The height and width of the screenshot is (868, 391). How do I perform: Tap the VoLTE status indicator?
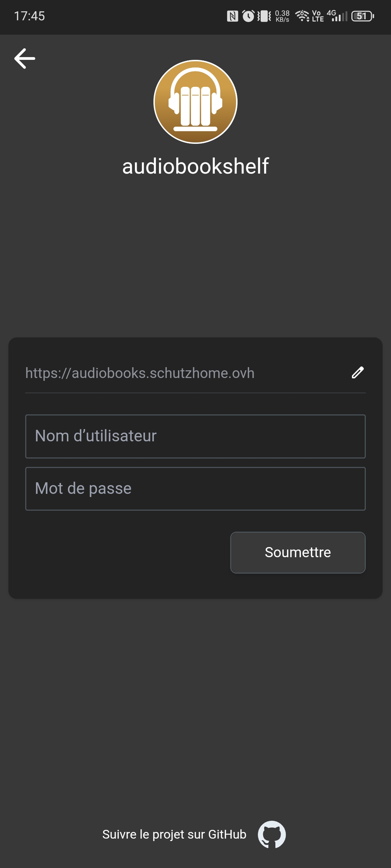coord(317,16)
